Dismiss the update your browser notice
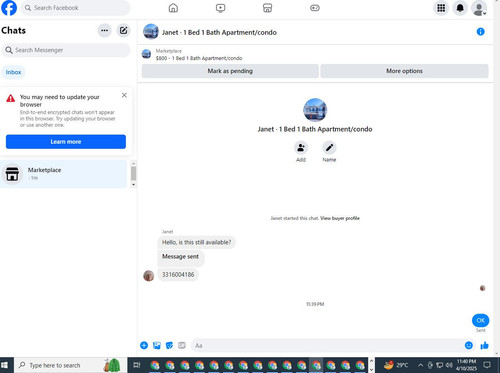Image resolution: width=500 pixels, height=373 pixels. [x=124, y=95]
